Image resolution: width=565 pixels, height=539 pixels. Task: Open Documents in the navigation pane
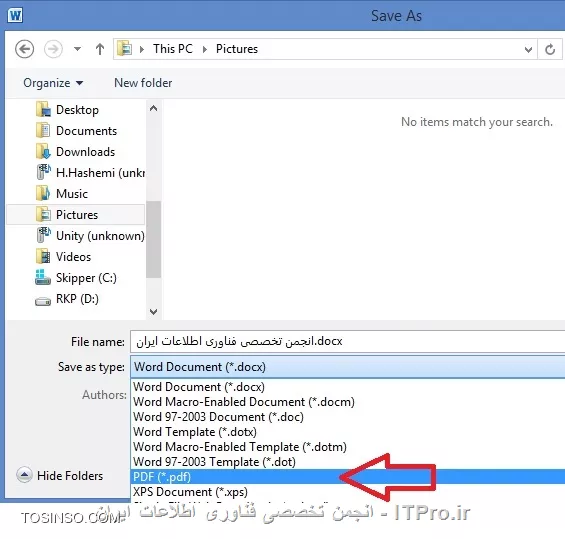[x=86, y=131]
